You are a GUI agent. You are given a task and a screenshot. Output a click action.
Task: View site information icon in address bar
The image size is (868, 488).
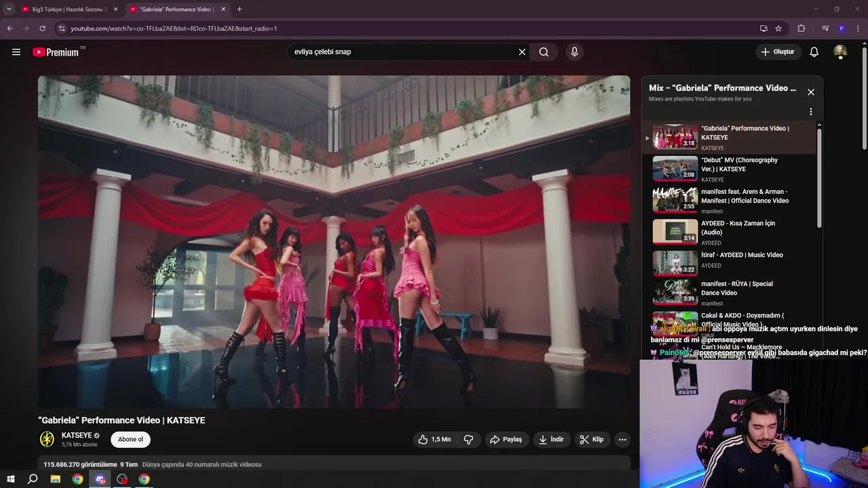point(62,28)
